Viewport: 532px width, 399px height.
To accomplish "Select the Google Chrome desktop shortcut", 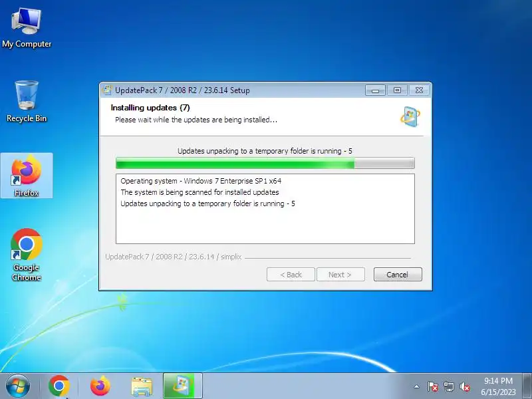I will click(x=27, y=255).
